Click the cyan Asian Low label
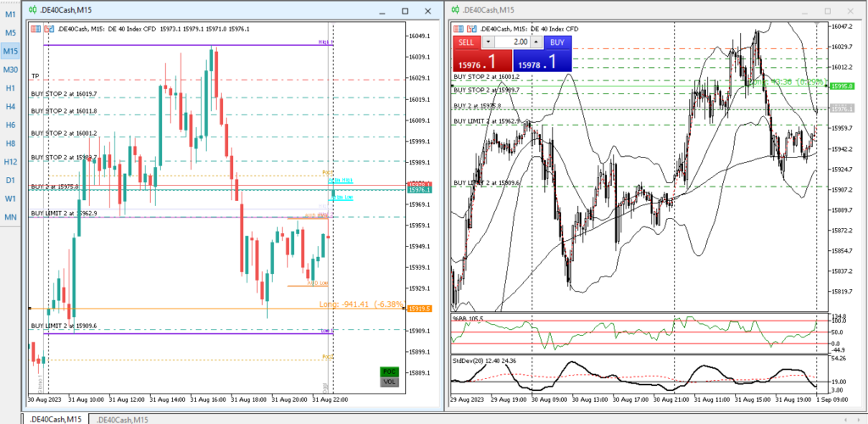Image resolution: width=868 pixels, height=424 pixels. point(341,198)
